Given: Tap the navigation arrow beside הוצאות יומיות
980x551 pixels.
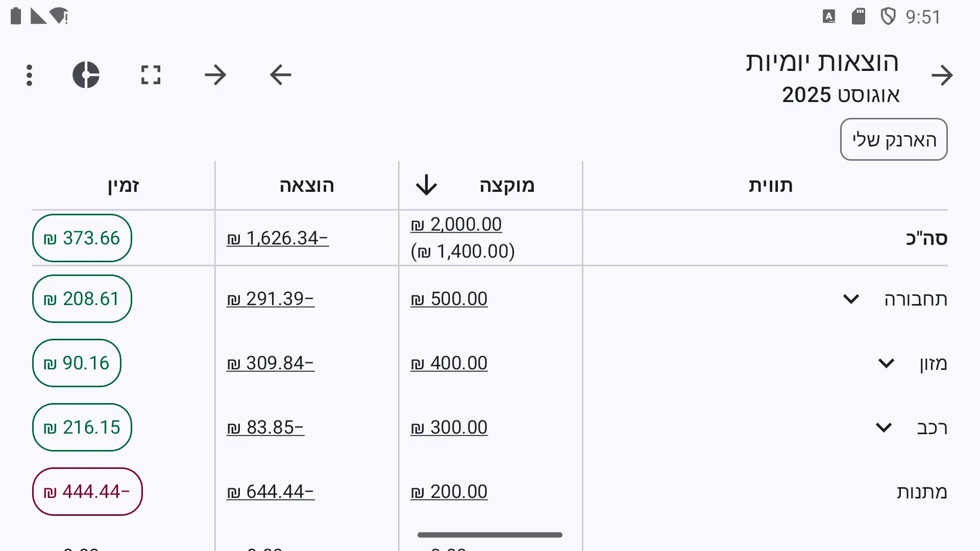Looking at the screenshot, I should (x=942, y=76).
